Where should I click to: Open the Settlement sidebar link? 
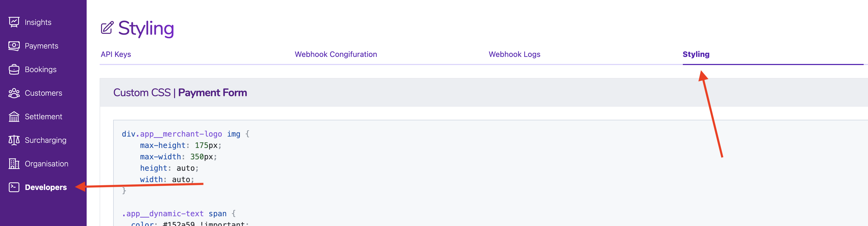click(x=44, y=117)
